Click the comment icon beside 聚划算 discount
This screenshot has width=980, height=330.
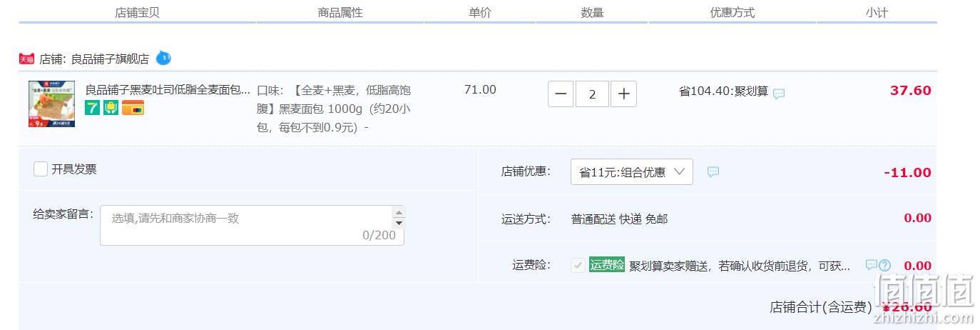tap(779, 94)
